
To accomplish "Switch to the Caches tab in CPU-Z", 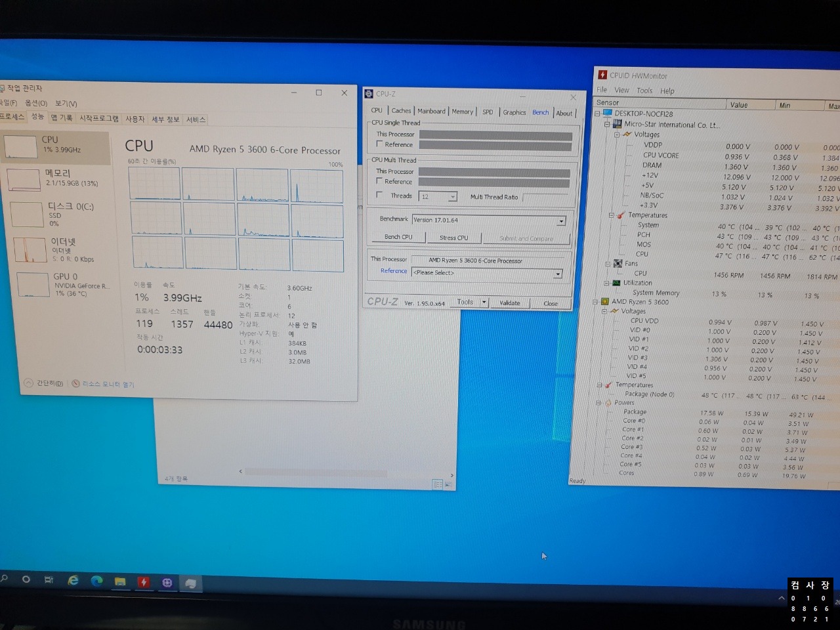I will pos(401,110).
